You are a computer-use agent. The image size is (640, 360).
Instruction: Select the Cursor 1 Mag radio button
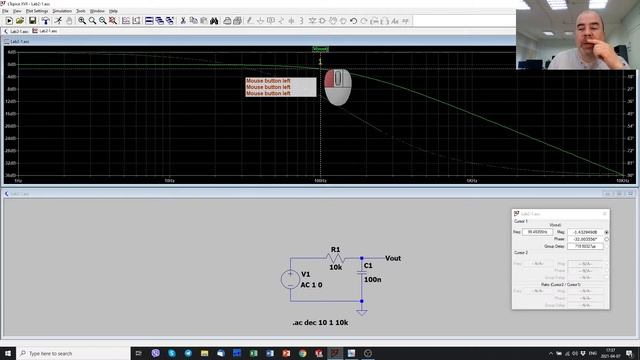[607, 232]
